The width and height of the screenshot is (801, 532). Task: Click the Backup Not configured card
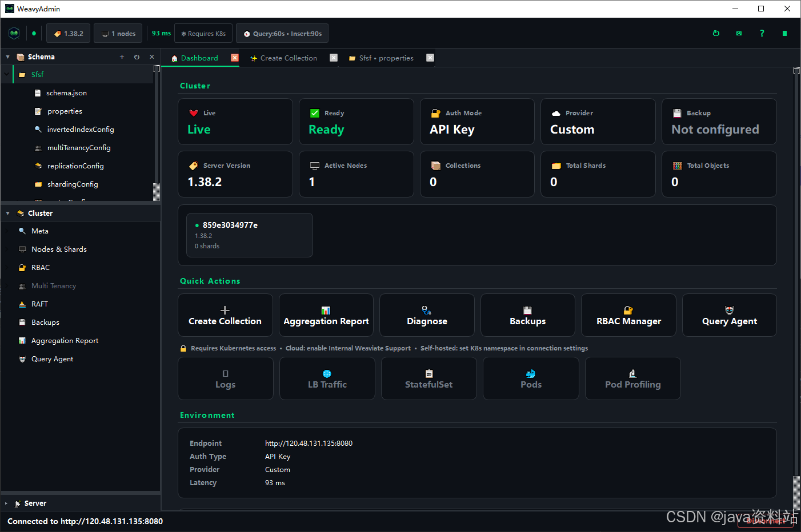click(x=719, y=122)
